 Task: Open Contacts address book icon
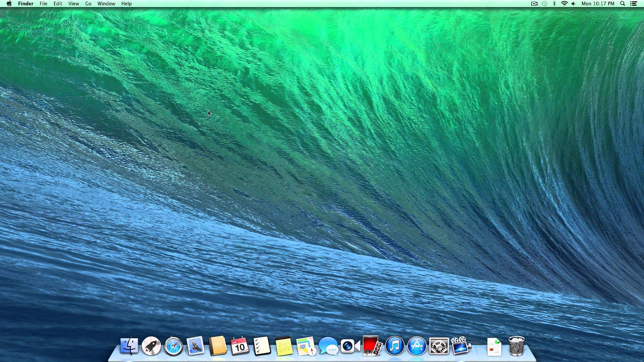tap(218, 346)
